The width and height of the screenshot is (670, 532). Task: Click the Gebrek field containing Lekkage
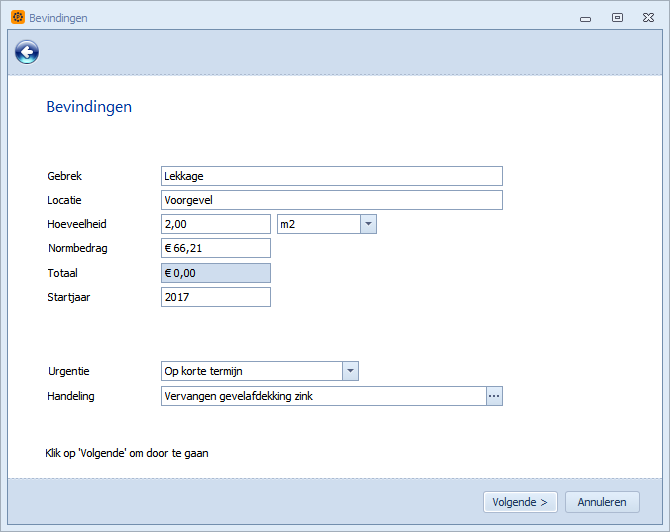click(x=331, y=176)
